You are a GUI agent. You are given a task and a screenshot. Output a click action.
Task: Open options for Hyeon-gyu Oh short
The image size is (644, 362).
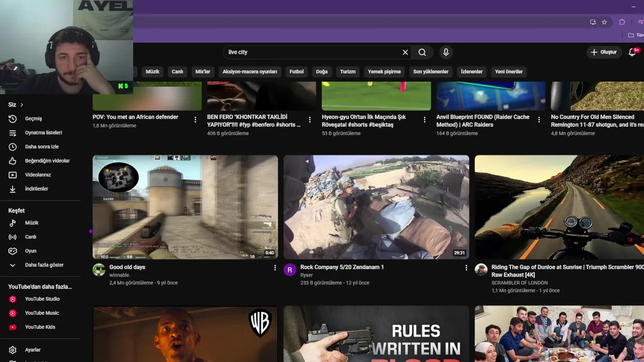pos(425,120)
